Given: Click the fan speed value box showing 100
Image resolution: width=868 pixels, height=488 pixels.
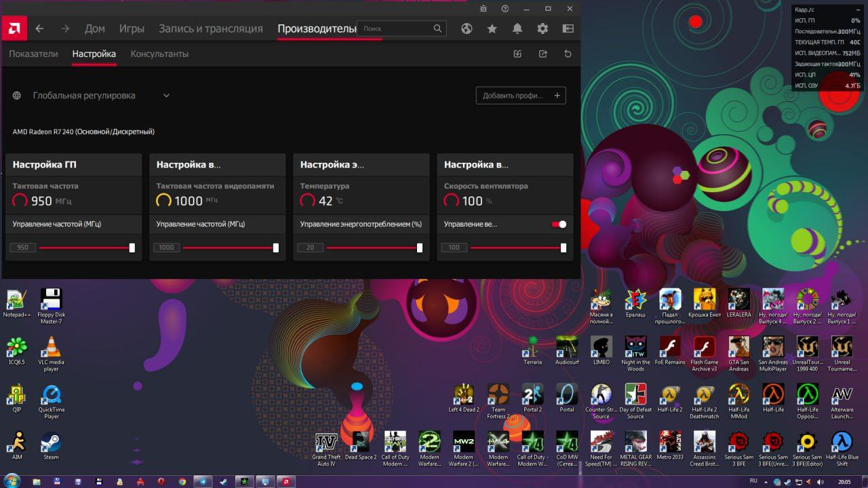Looking at the screenshot, I should 454,248.
